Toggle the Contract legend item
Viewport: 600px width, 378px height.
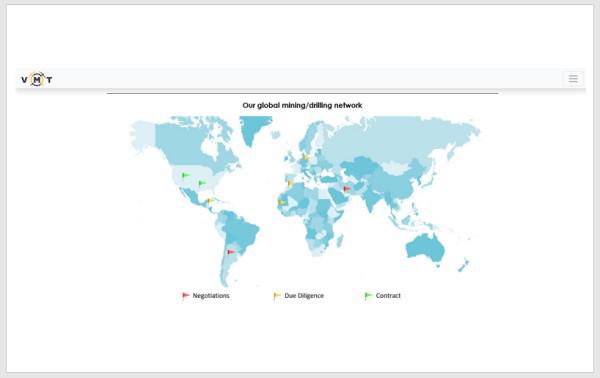tap(382, 296)
